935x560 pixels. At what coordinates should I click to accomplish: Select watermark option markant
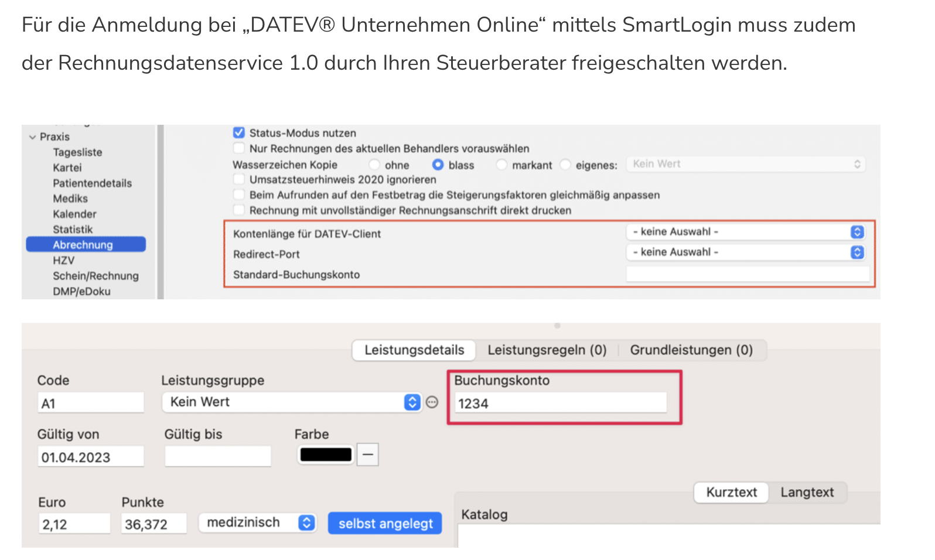click(501, 165)
